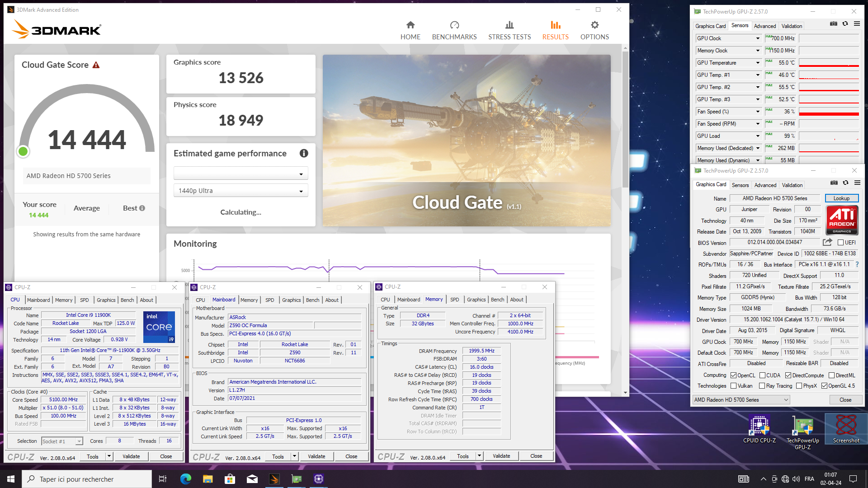Open the 3DMark Results section
The image size is (868, 488).
pyautogui.click(x=555, y=30)
